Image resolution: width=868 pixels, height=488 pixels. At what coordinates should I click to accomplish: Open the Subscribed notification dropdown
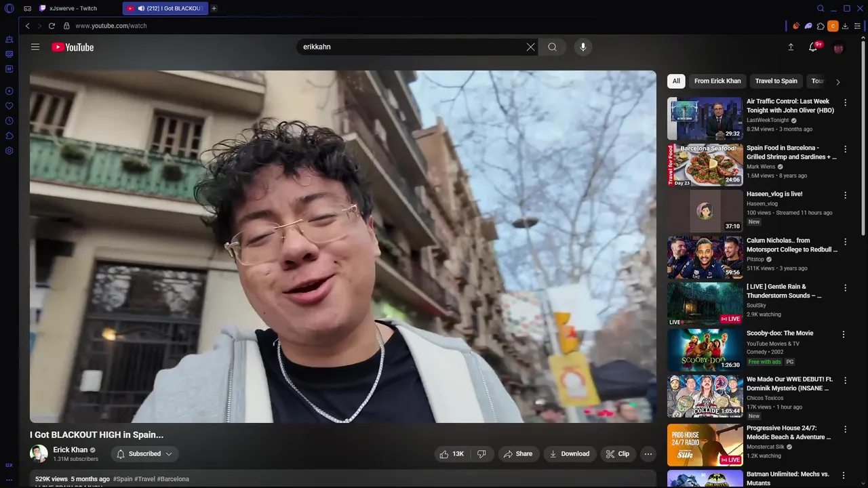[144, 453]
